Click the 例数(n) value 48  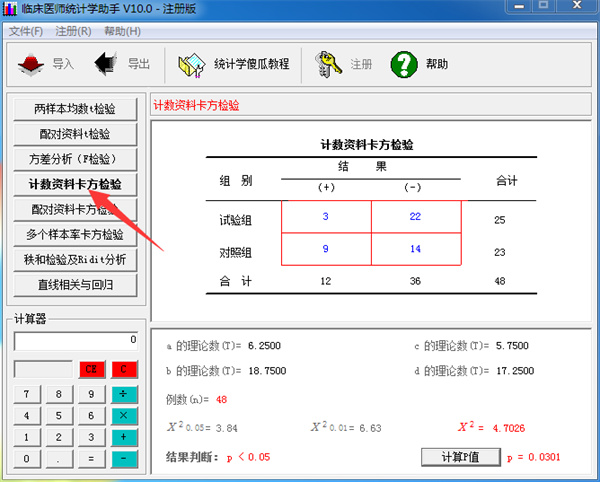click(x=221, y=400)
